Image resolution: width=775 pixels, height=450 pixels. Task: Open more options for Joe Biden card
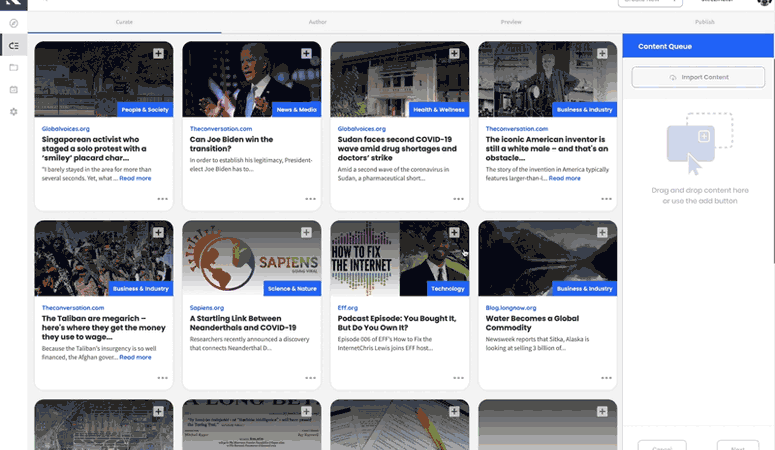coord(310,199)
